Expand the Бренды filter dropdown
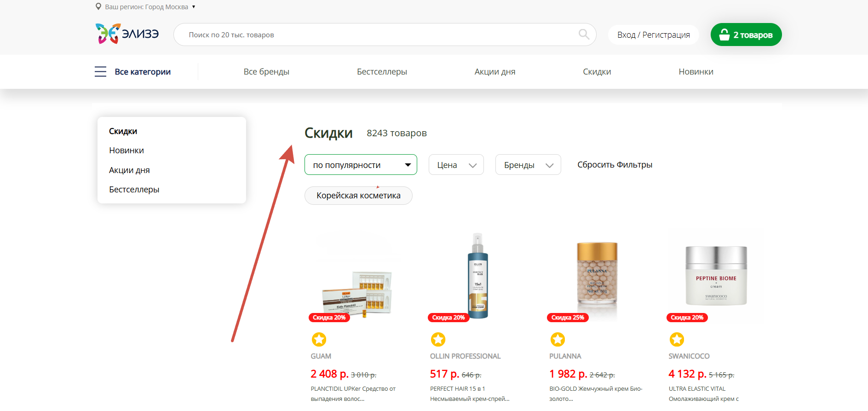The image size is (868, 411). coord(528,165)
